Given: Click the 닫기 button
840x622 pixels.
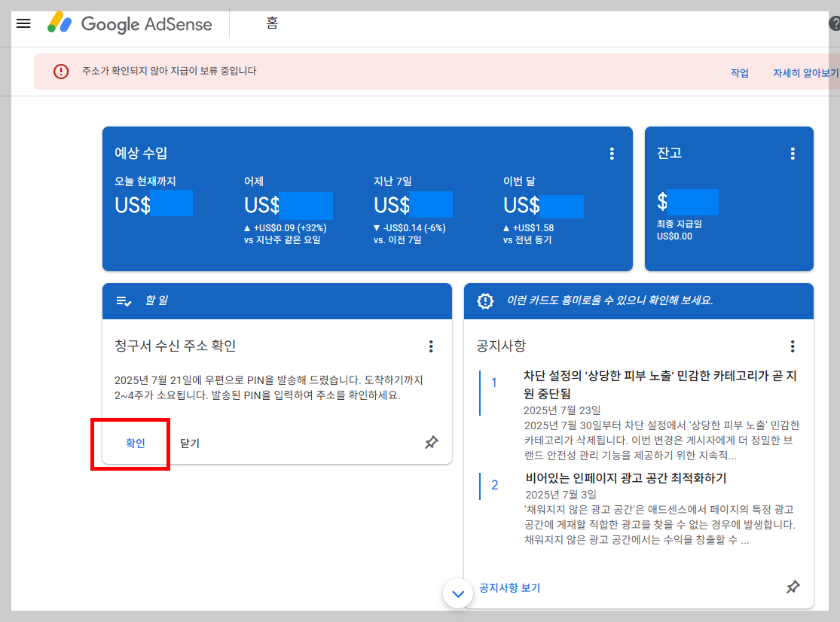Looking at the screenshot, I should tap(190, 444).
